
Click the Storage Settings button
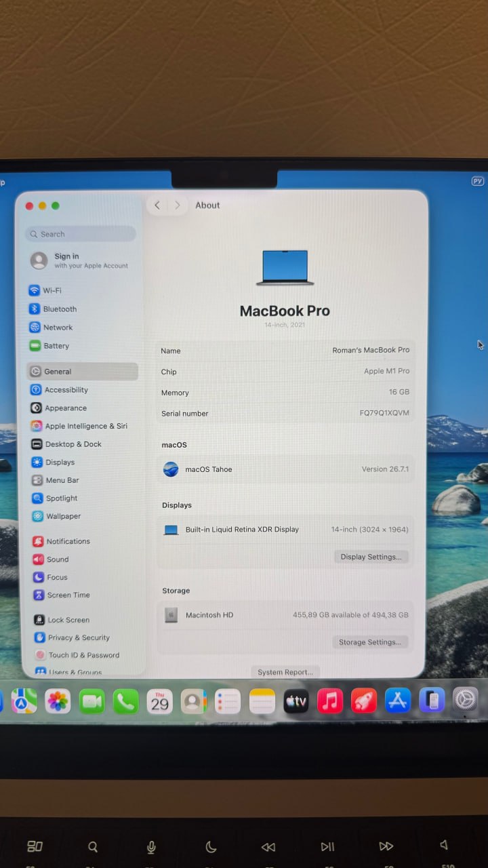(370, 642)
